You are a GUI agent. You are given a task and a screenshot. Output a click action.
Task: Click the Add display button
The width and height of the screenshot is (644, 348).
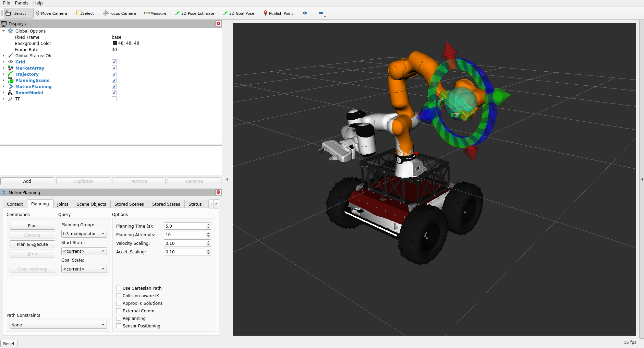(x=27, y=181)
